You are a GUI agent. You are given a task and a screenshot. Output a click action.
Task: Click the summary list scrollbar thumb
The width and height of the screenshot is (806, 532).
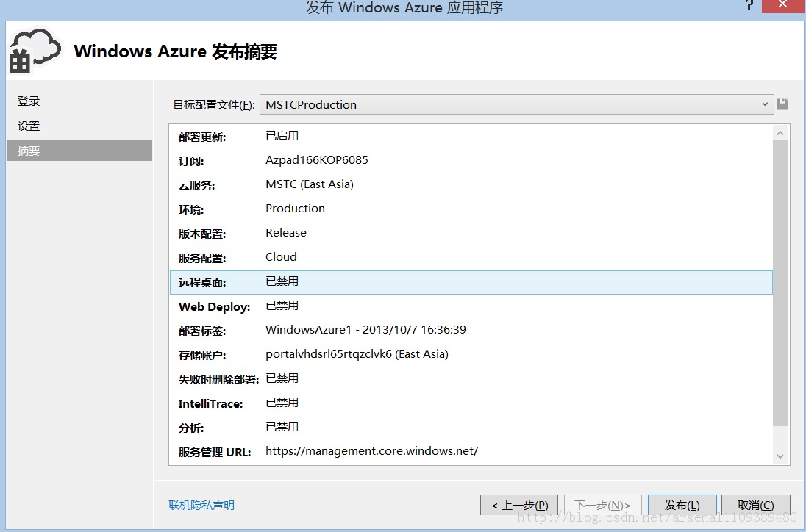[x=780, y=283]
